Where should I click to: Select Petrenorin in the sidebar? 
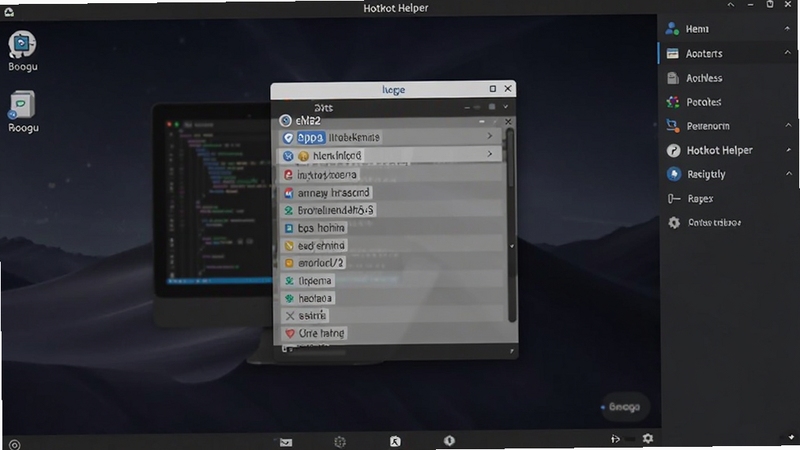(708, 126)
